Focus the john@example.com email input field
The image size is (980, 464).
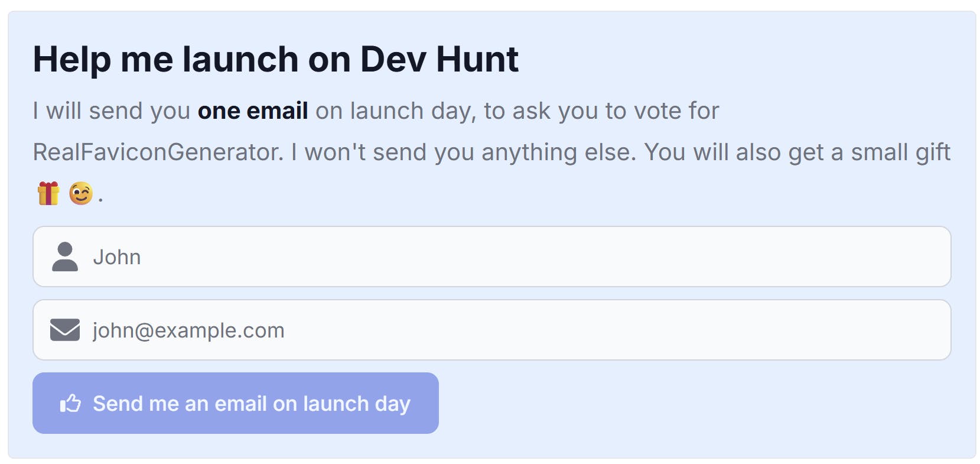pyautogui.click(x=491, y=330)
